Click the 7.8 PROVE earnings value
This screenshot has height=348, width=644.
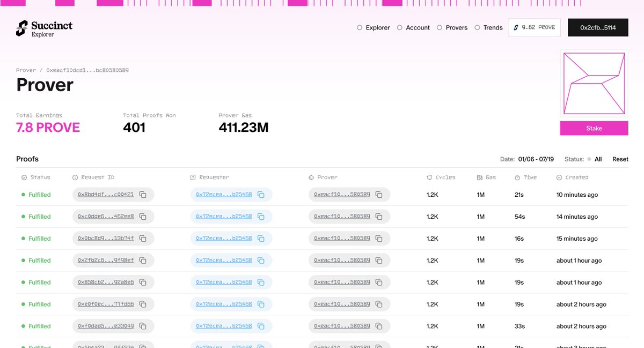click(48, 128)
